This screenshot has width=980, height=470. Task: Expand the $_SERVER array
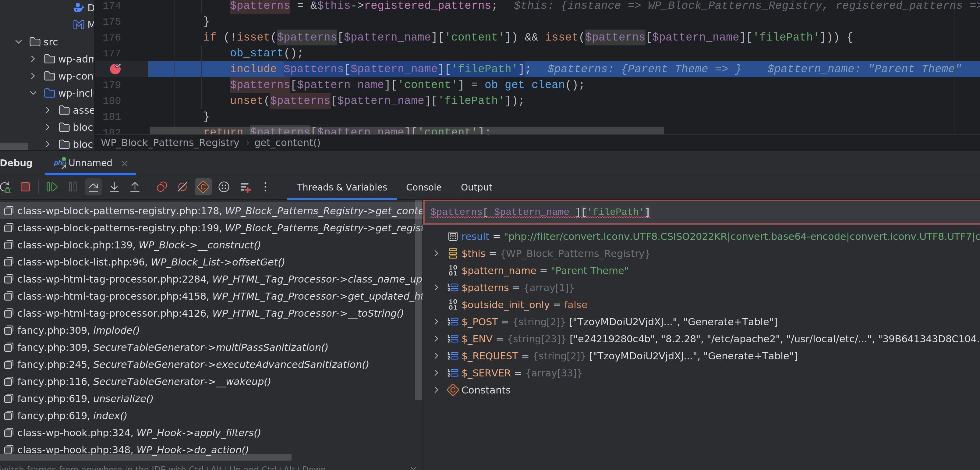pyautogui.click(x=436, y=373)
